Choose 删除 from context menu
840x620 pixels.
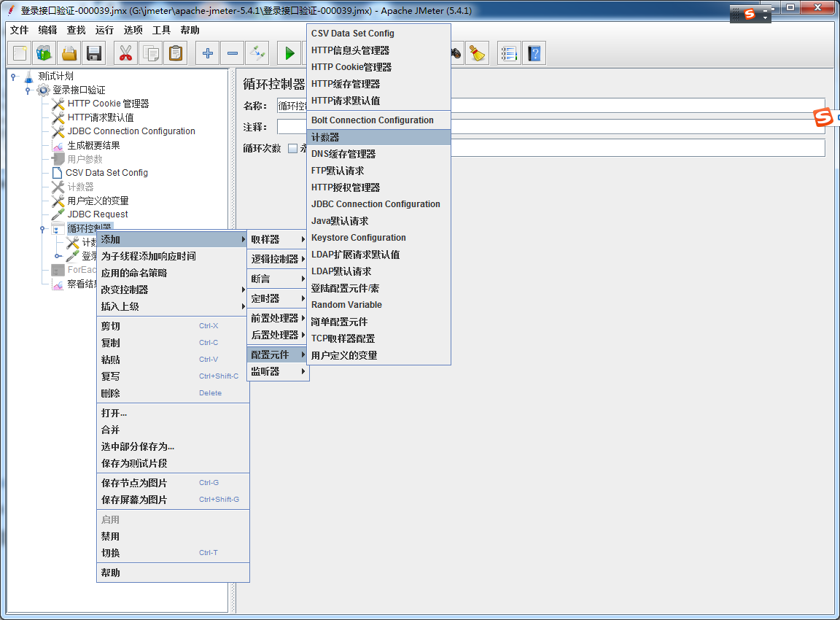(x=173, y=393)
